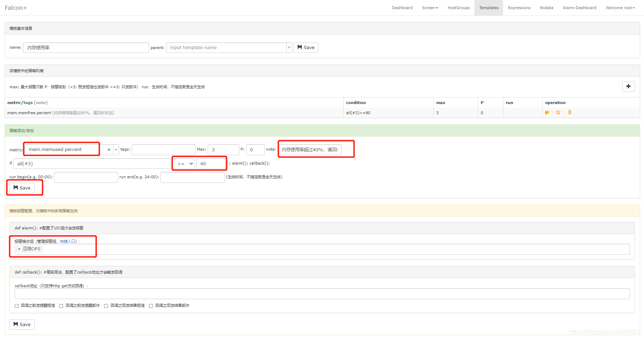Image resolution: width=644 pixels, height=338 pixels.
Task: Check 回调之后发结果短信 option
Action: pos(106,306)
